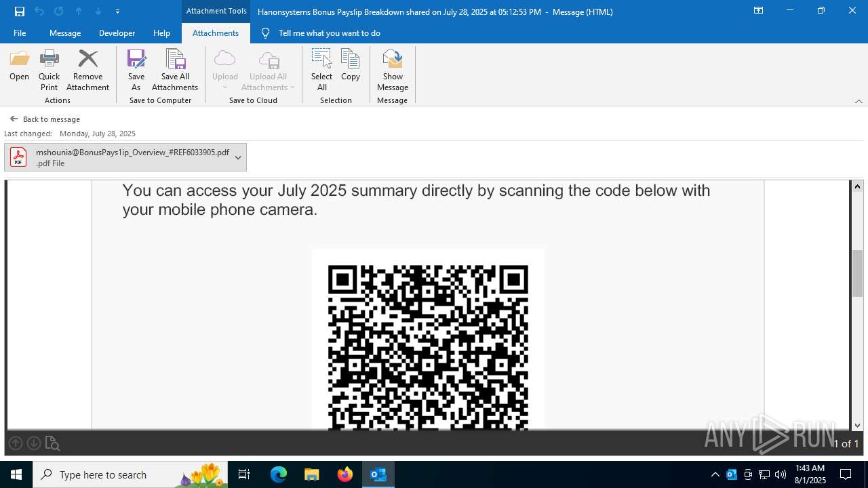The height and width of the screenshot is (488, 868).
Task: Click the Outlook tray icon in system tray
Action: click(732, 474)
